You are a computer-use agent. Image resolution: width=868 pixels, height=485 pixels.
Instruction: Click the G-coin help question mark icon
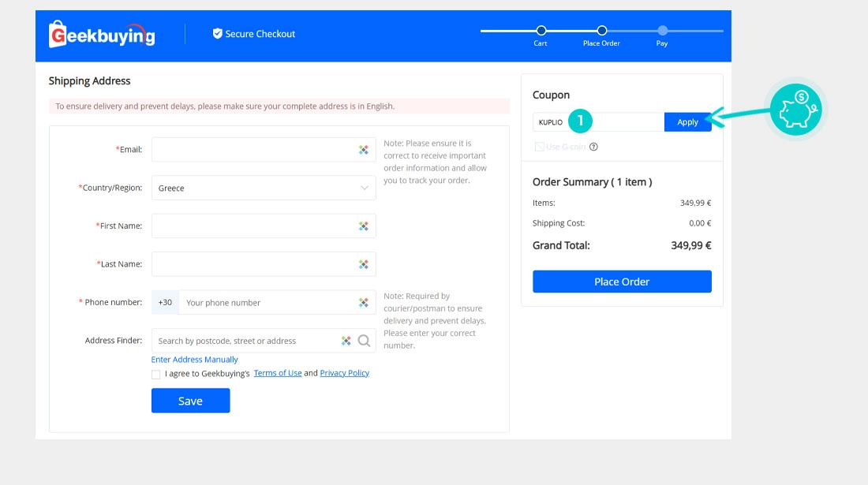593,147
